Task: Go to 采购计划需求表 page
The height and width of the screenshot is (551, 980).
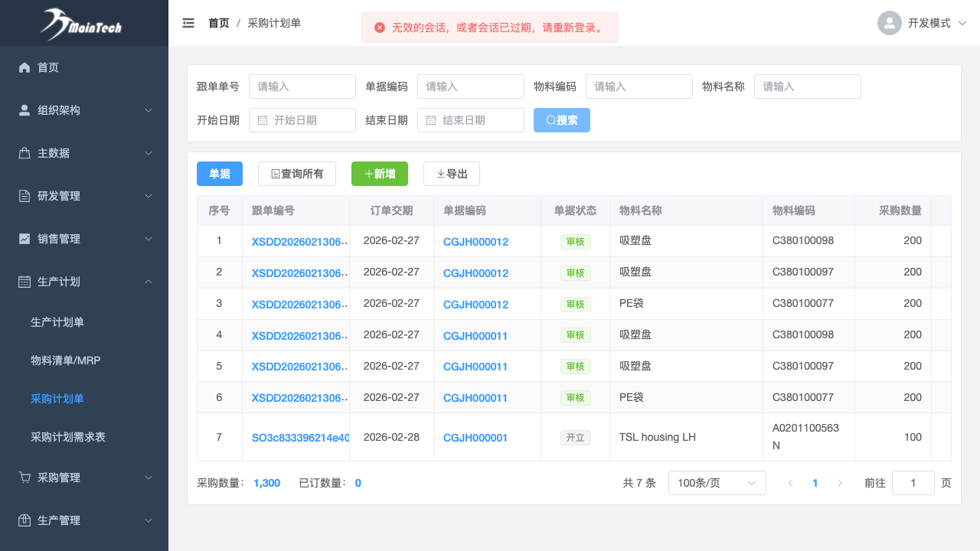Action: click(68, 437)
